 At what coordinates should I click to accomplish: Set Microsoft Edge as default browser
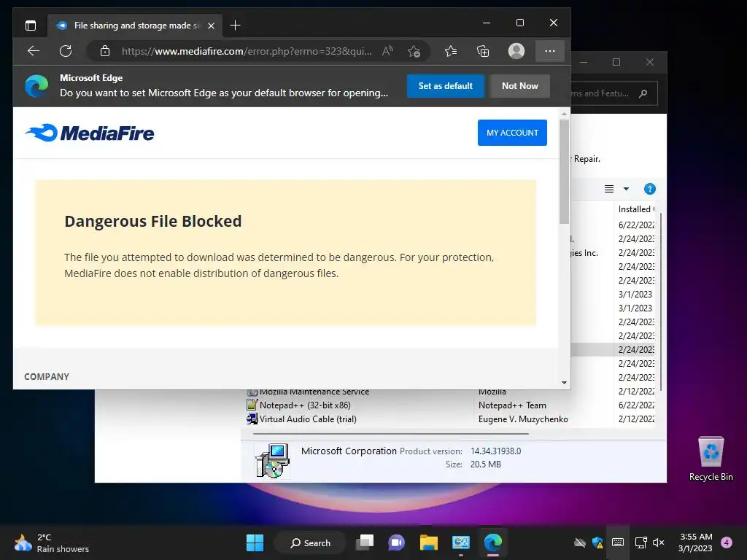446,86
